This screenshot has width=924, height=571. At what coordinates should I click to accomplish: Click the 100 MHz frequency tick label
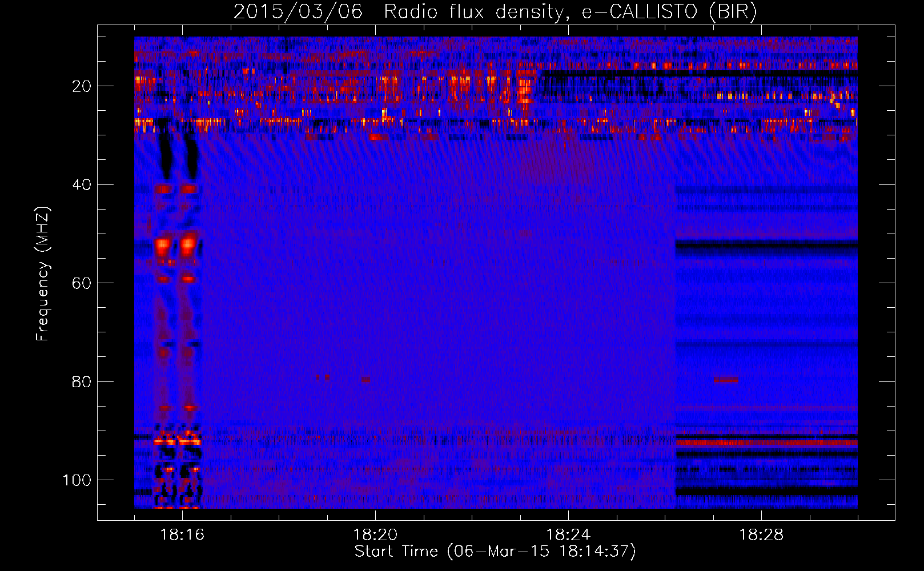point(77,480)
